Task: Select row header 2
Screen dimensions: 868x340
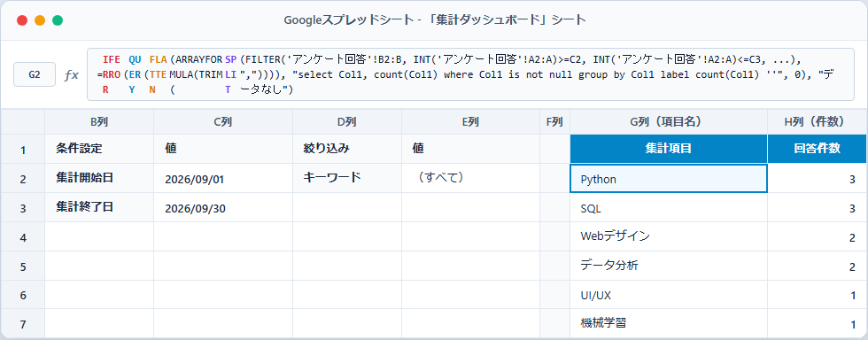Action: pos(23,178)
